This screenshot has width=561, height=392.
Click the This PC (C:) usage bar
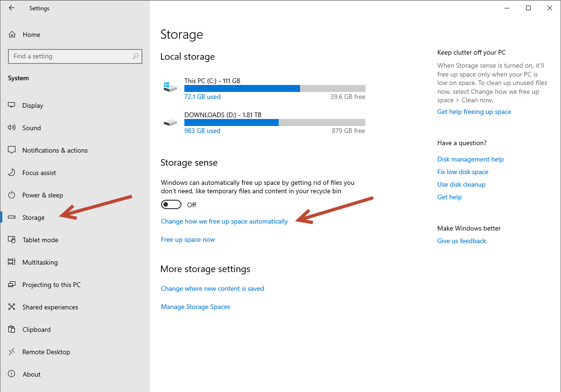tap(275, 88)
